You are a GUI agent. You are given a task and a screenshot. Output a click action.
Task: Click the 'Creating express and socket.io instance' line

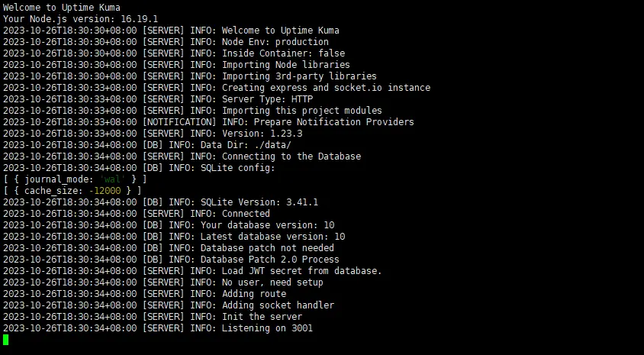click(x=217, y=88)
